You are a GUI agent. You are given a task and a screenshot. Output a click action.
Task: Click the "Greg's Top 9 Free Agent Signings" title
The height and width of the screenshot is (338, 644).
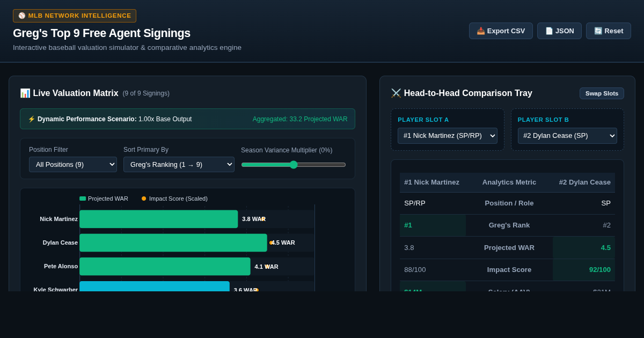pos(101,33)
